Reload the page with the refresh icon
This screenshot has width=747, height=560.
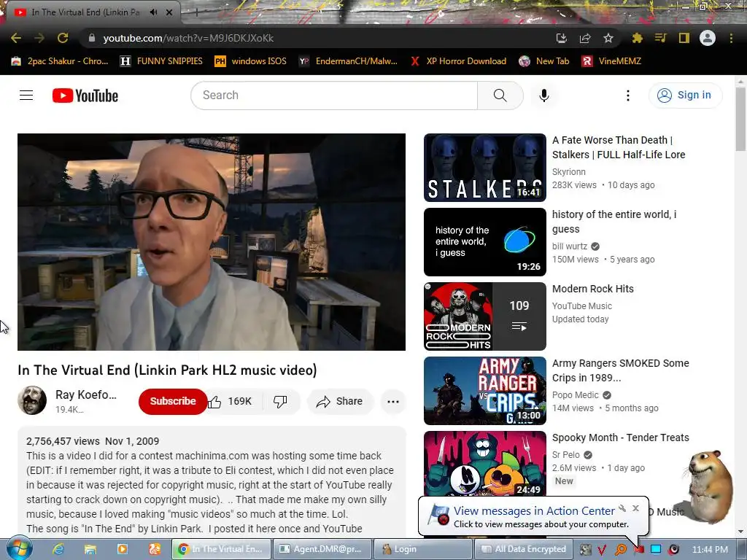(63, 38)
